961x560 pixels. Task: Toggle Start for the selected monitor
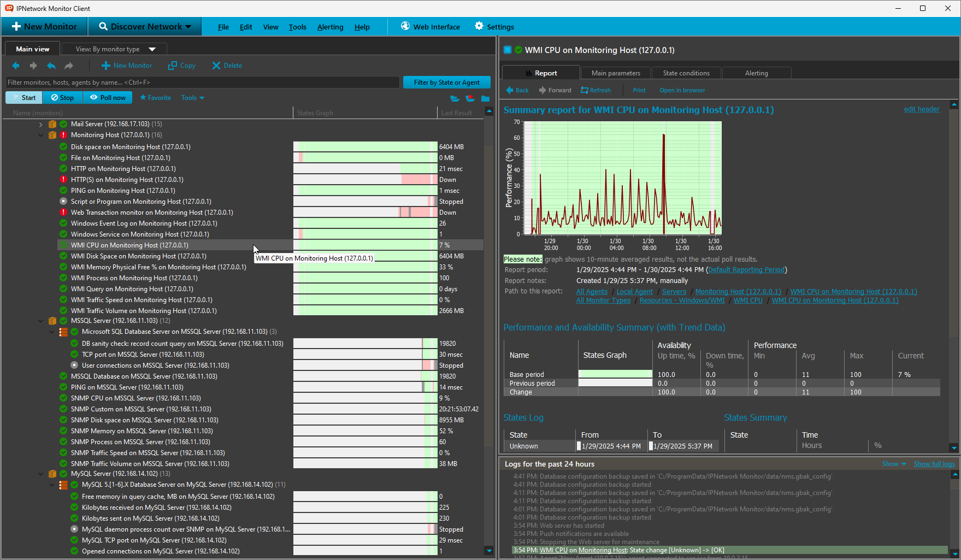coord(24,98)
